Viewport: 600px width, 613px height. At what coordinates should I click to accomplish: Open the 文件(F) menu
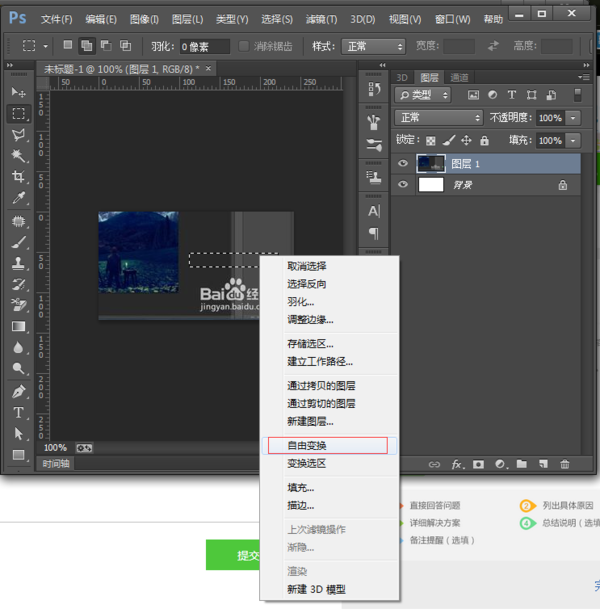57,19
